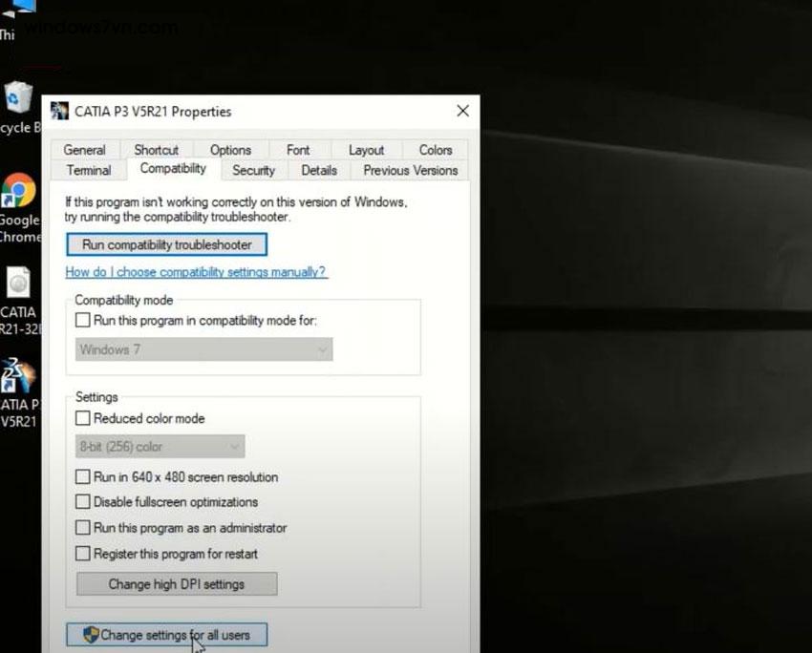The height and width of the screenshot is (653, 812).
Task: Tick Disable fullscreen optimizations checkbox
Action: tap(83, 502)
